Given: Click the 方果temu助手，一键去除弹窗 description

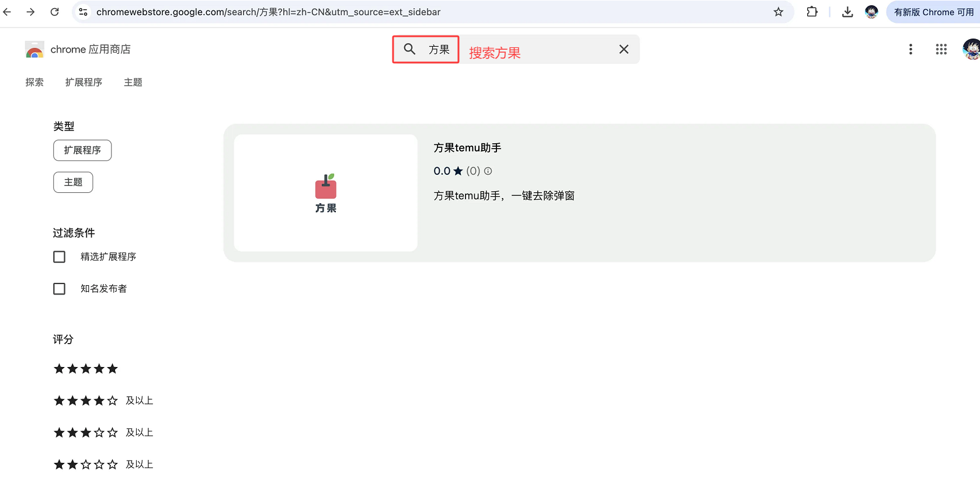Looking at the screenshot, I should point(504,196).
